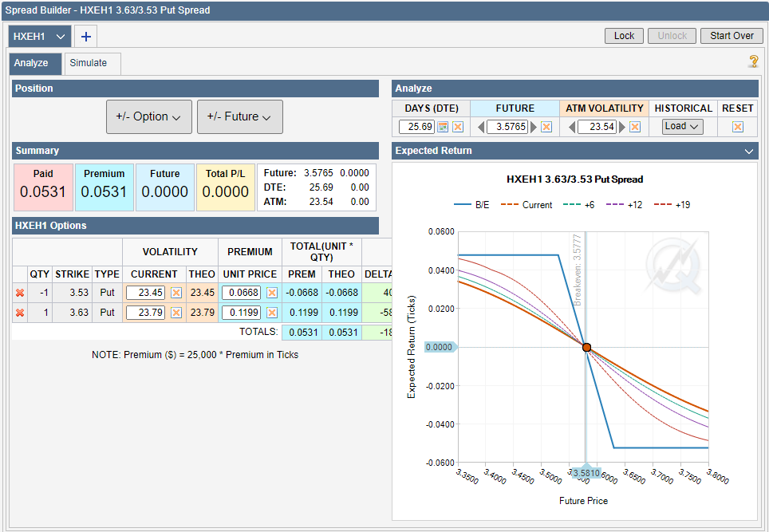The image size is (769, 532).
Task: Open the Load historical dropdown
Action: tap(682, 126)
